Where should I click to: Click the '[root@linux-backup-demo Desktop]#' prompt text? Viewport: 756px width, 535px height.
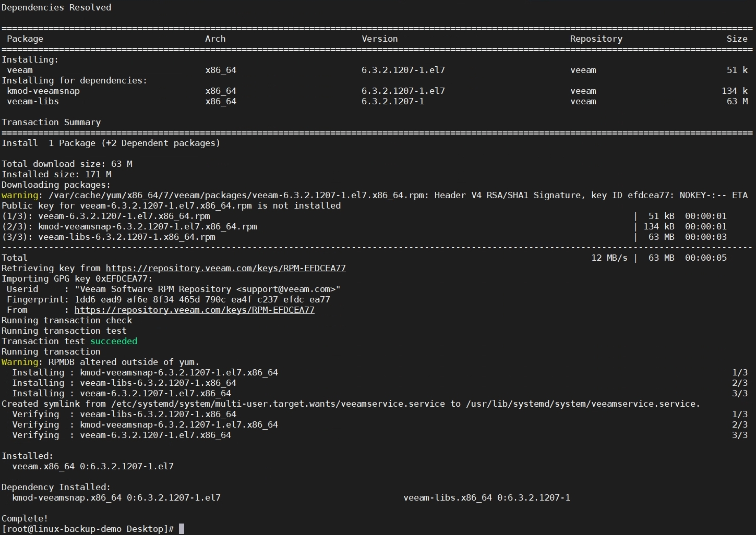click(88, 529)
